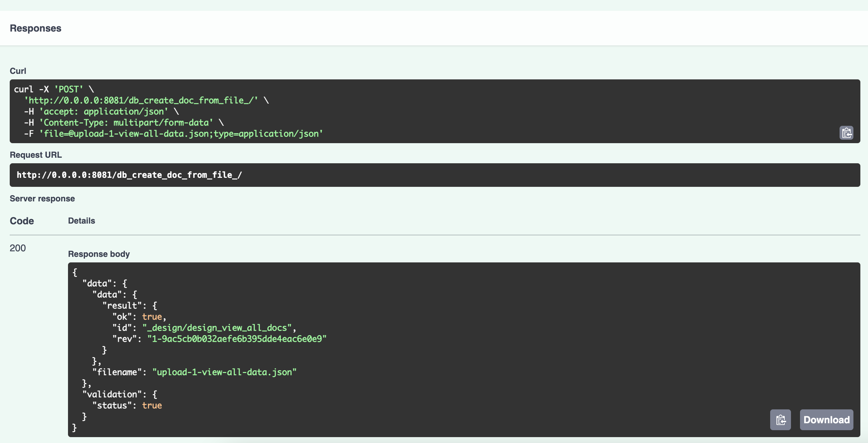Download the response body

point(826,420)
